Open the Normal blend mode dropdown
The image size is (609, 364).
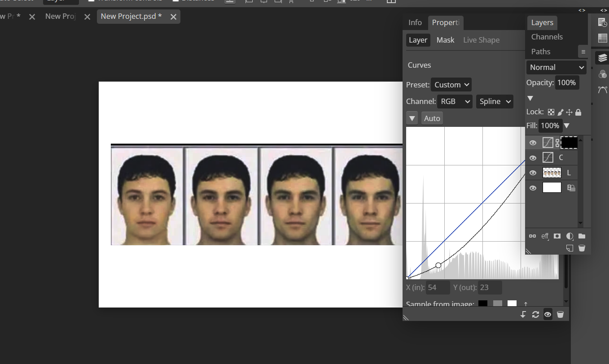[x=556, y=67]
